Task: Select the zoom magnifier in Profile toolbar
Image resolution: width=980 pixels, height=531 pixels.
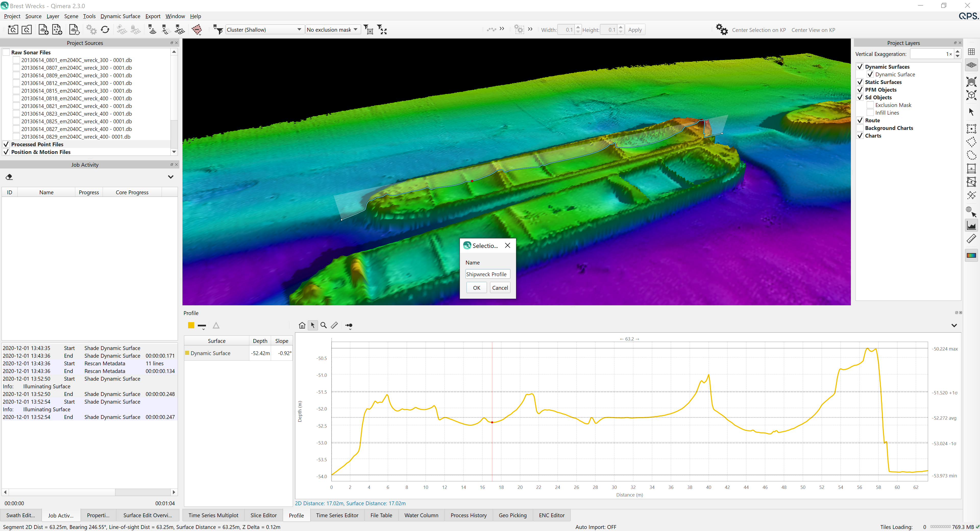Action: (x=323, y=325)
